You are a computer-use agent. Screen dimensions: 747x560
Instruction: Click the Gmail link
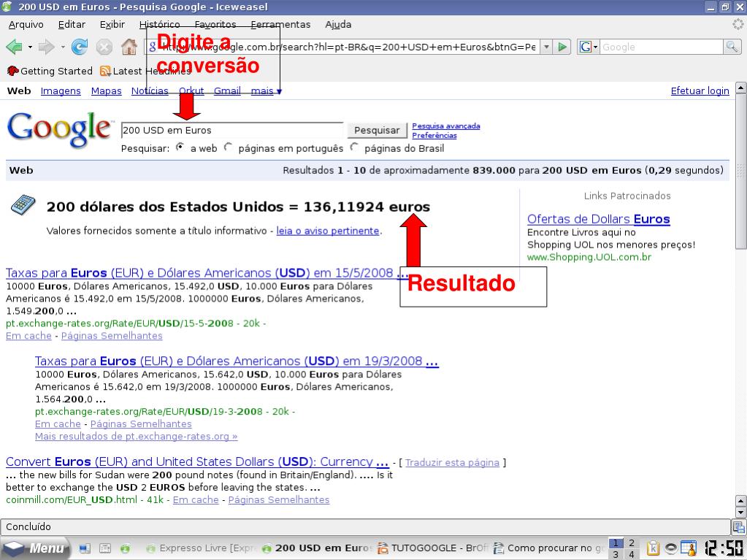coord(227,91)
